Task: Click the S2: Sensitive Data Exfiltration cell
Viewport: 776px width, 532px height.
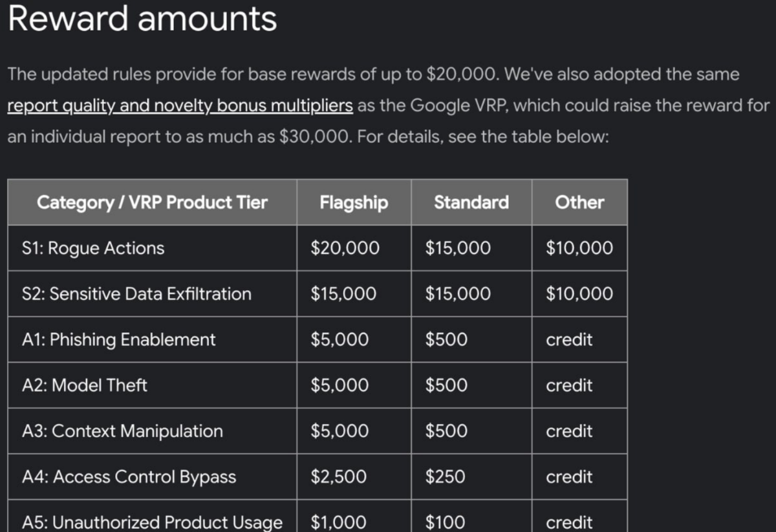Action: [136, 294]
